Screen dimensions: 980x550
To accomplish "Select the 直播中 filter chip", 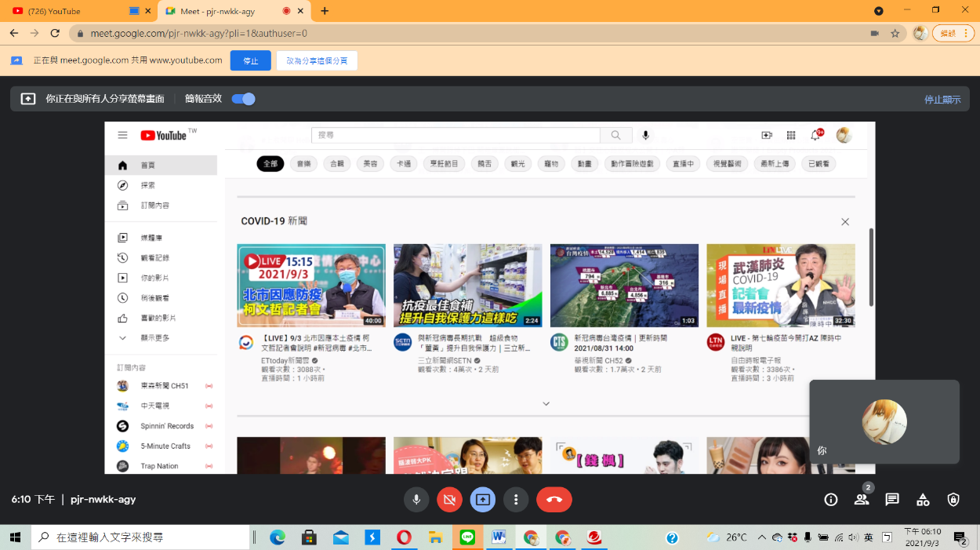I will click(x=683, y=164).
